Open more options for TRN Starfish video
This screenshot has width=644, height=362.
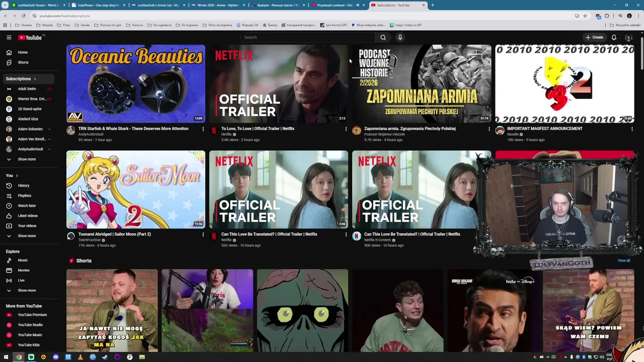(203, 129)
